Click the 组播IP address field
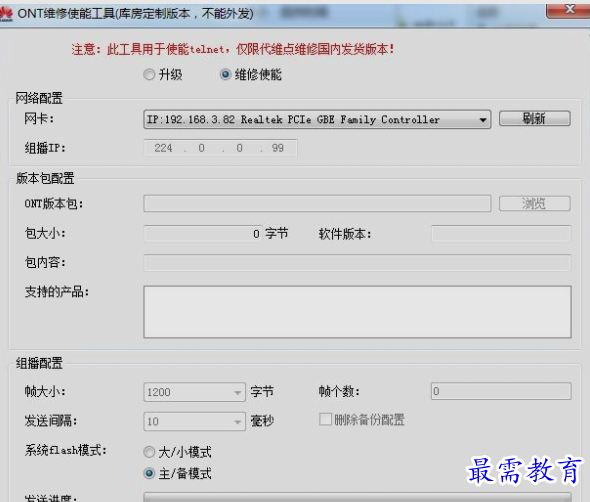 pyautogui.click(x=220, y=148)
